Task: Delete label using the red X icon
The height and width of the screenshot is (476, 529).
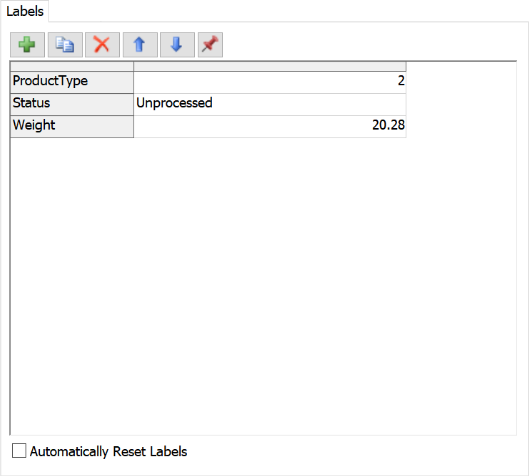Action: click(x=102, y=45)
